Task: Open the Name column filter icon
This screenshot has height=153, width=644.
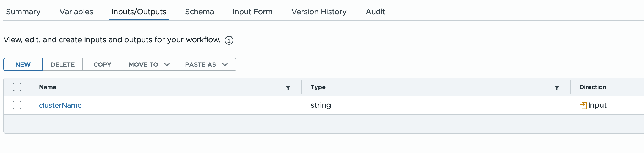Action: (x=288, y=88)
